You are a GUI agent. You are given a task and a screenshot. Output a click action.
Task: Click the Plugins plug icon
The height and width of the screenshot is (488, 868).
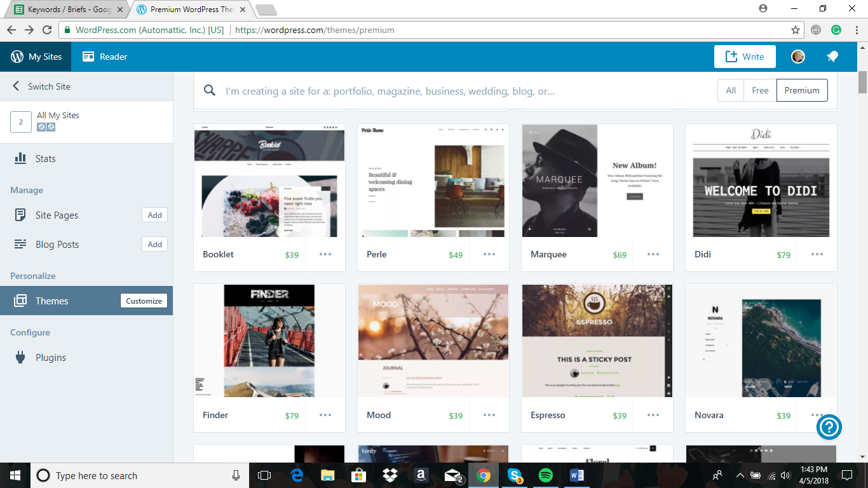tap(20, 358)
